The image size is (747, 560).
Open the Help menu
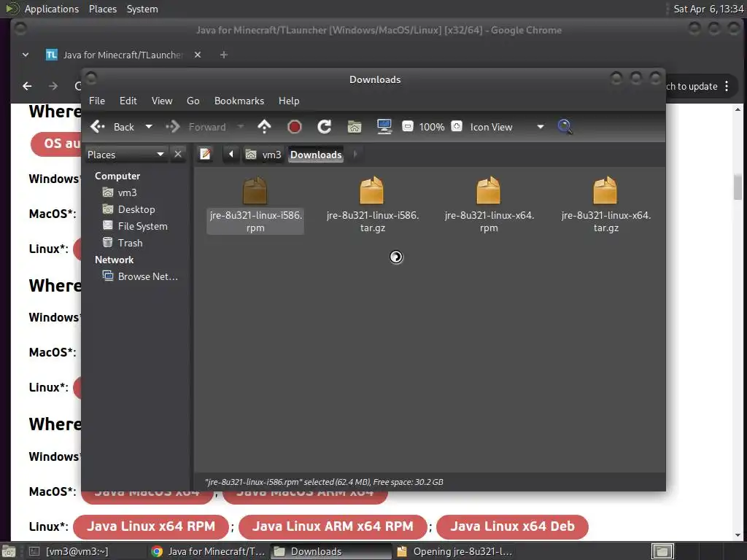[289, 101]
